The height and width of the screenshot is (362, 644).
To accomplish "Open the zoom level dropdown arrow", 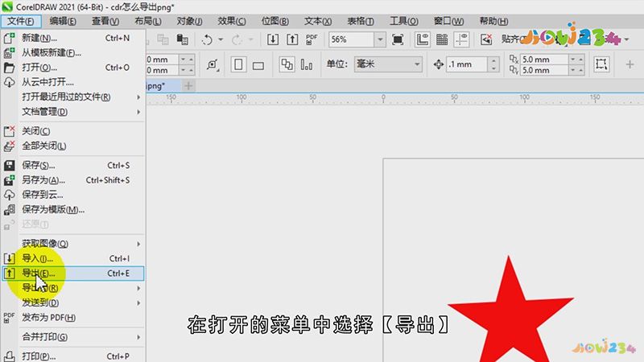I will pyautogui.click(x=380, y=39).
